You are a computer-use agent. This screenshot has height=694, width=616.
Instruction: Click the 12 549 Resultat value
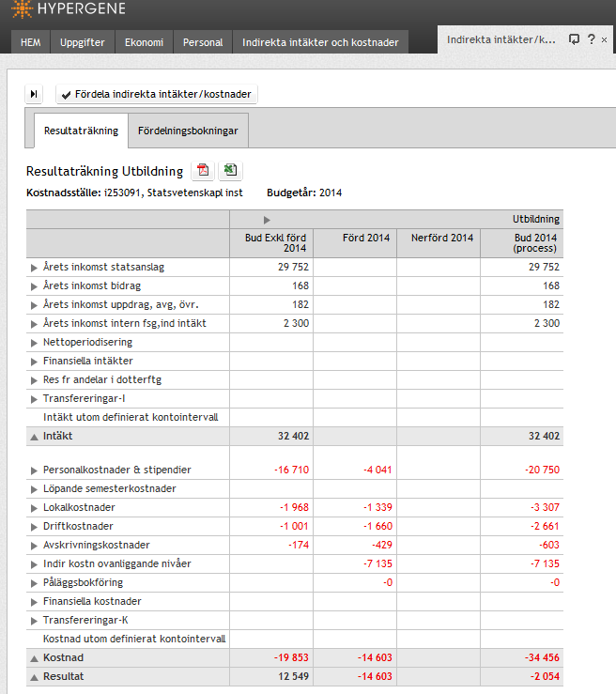293,676
